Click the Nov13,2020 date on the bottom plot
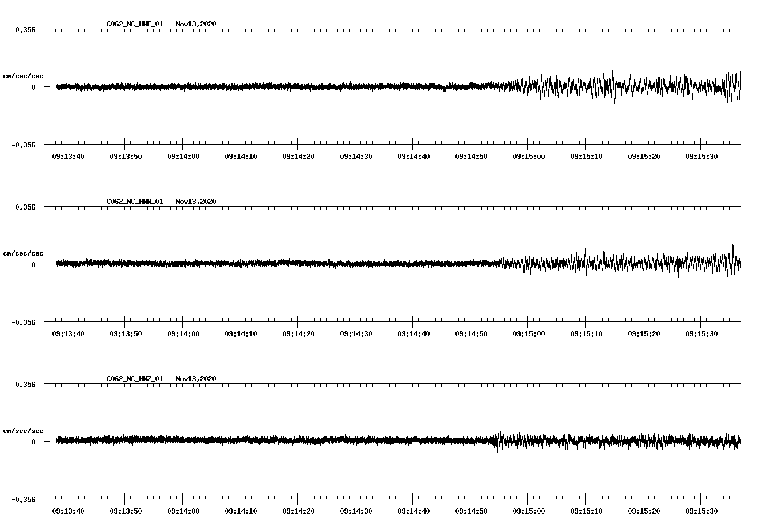The height and width of the screenshot is (532, 782). click(195, 378)
